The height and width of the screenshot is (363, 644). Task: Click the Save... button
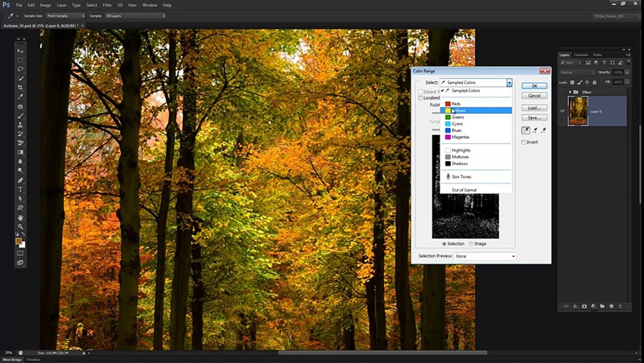[534, 118]
